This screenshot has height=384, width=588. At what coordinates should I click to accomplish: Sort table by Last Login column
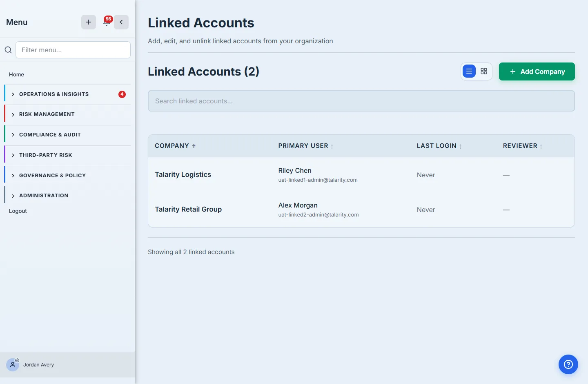[x=439, y=146]
